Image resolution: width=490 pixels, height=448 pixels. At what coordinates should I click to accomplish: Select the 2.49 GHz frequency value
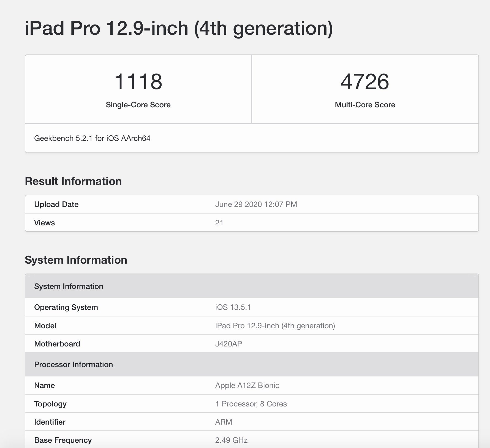click(x=232, y=440)
